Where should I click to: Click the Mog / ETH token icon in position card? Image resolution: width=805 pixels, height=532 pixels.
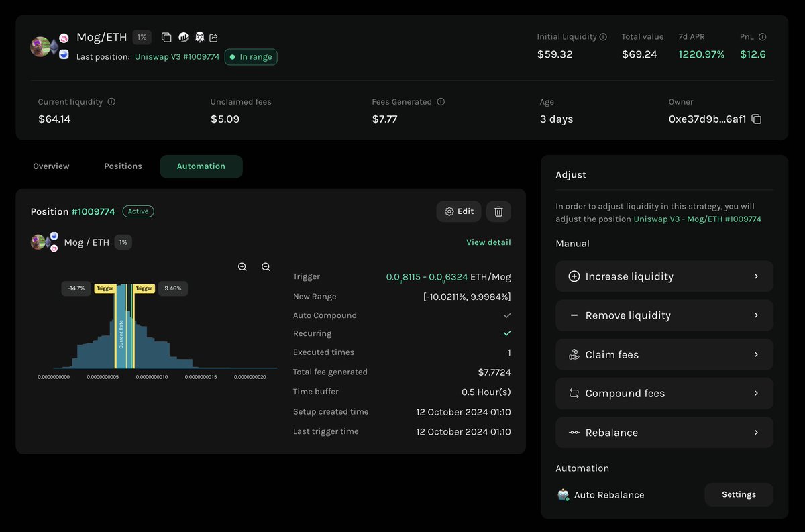(x=44, y=242)
